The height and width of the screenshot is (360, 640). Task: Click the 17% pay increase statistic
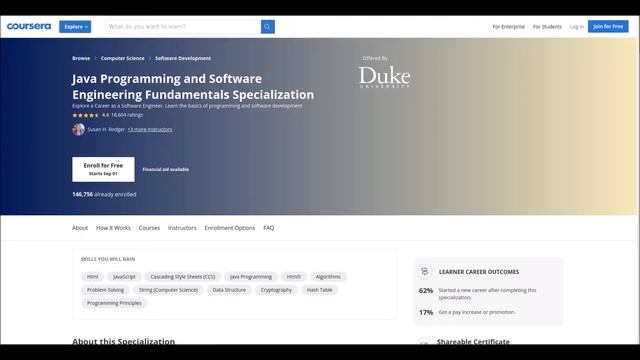click(x=426, y=312)
